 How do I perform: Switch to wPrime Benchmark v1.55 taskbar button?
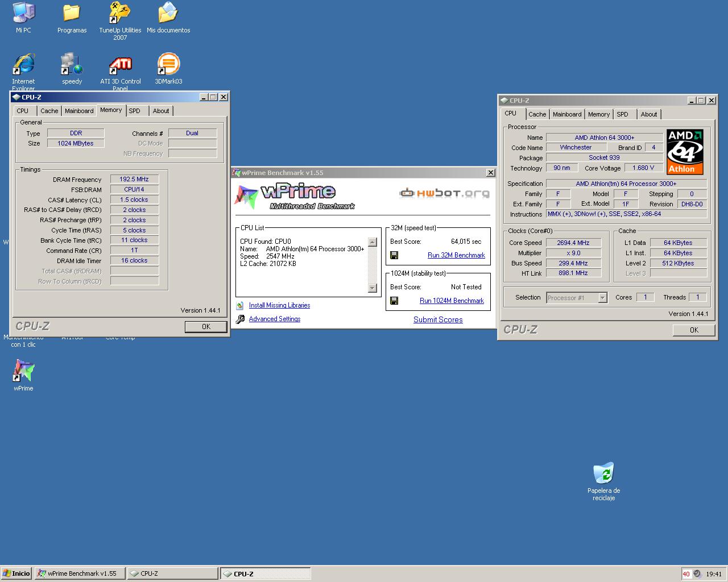point(79,573)
